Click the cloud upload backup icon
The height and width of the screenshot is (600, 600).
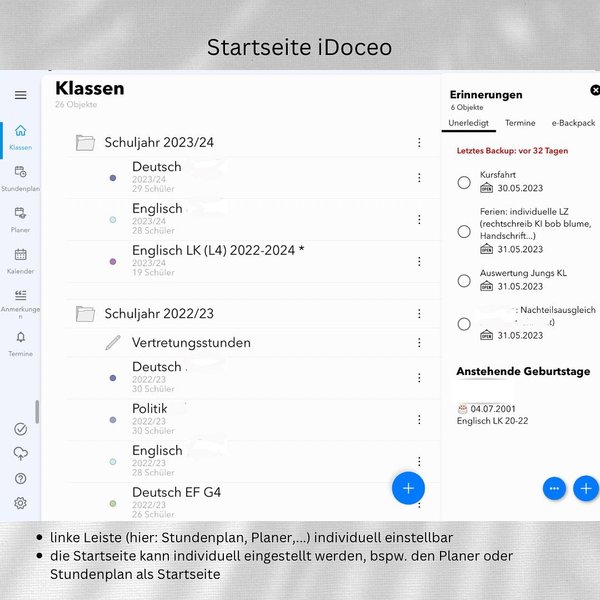click(20, 453)
